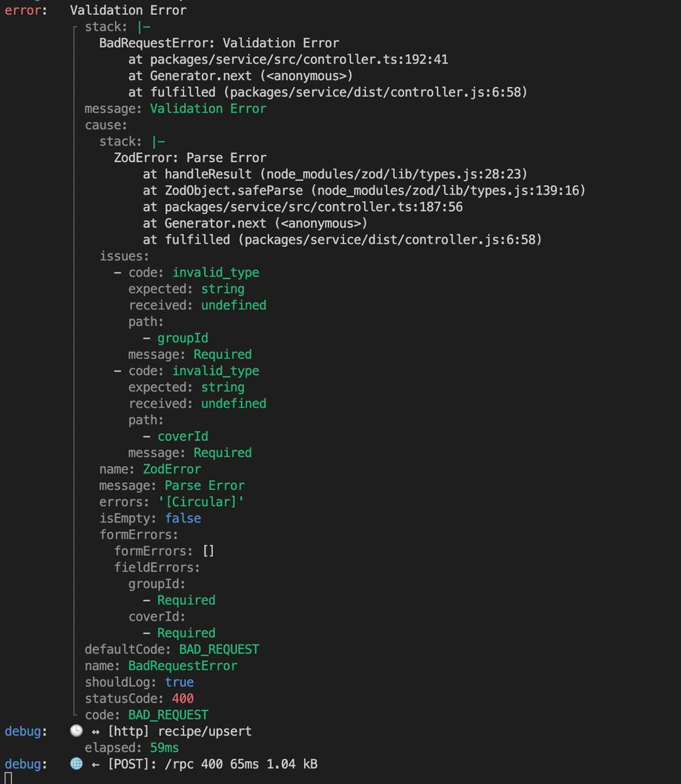This screenshot has width=681, height=784.
Task: Click the stack frame "controller.ts:192:41"
Action: click(288, 59)
